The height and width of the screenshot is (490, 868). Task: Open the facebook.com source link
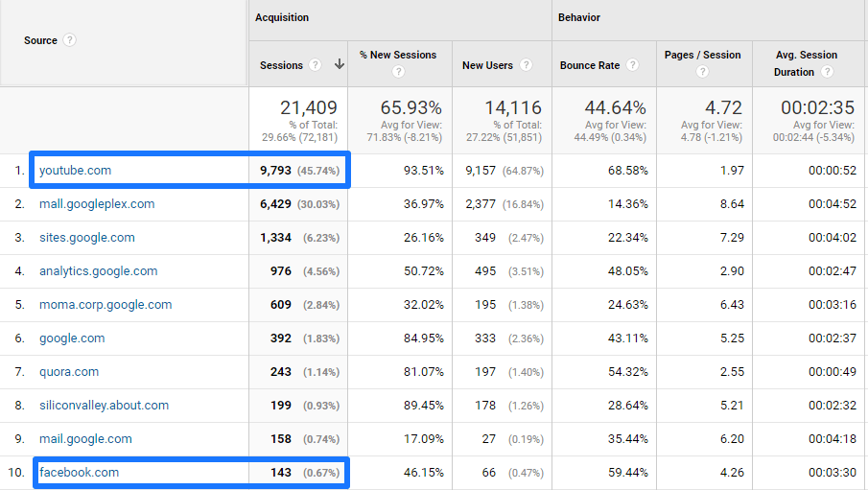point(80,473)
